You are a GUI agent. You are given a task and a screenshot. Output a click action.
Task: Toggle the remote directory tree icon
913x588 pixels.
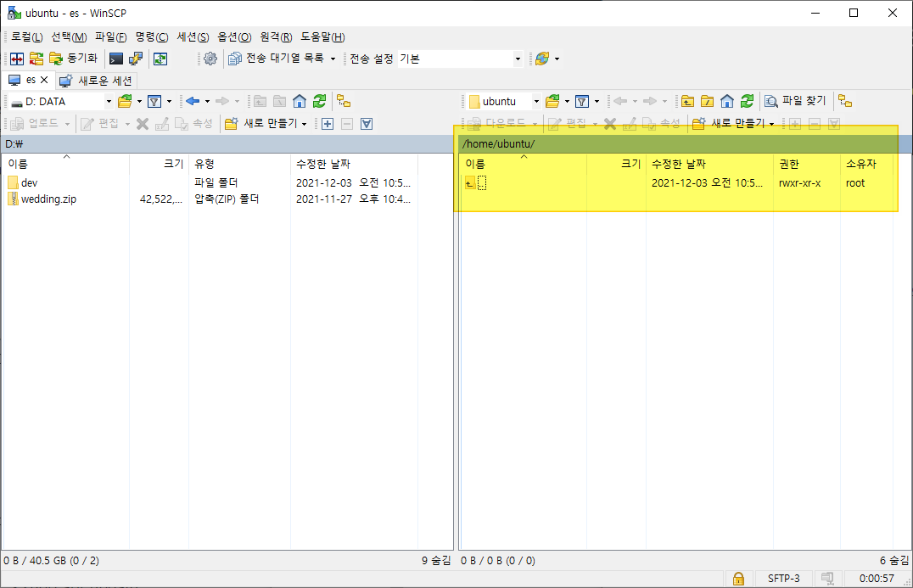845,101
